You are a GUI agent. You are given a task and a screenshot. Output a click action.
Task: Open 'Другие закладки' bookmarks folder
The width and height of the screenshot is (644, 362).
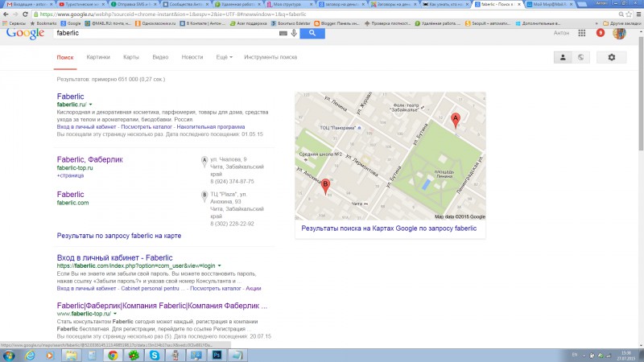(x=621, y=23)
